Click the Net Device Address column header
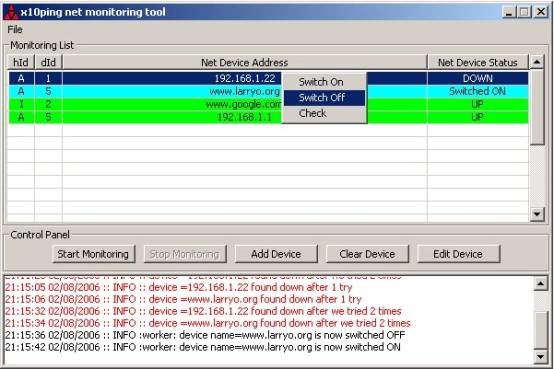The width and height of the screenshot is (554, 369). coord(244,63)
